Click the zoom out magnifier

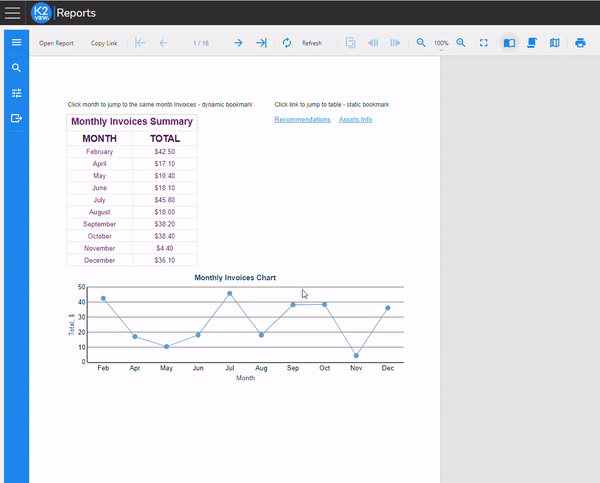[x=421, y=43]
